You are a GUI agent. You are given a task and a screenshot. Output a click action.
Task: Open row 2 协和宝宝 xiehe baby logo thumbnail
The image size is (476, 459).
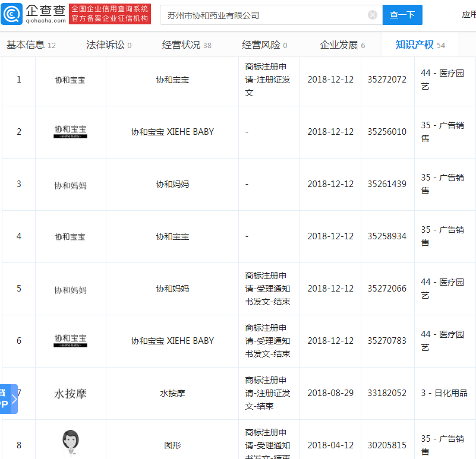click(71, 132)
